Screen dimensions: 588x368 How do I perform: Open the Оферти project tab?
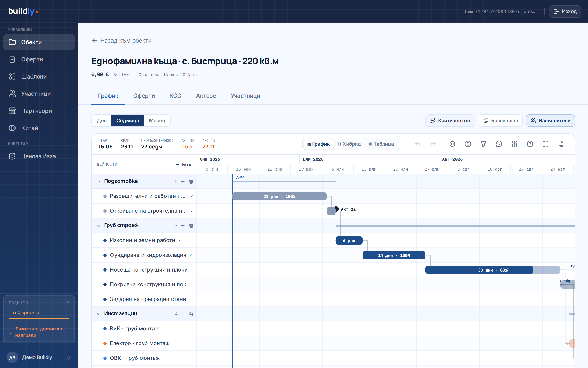click(x=144, y=96)
